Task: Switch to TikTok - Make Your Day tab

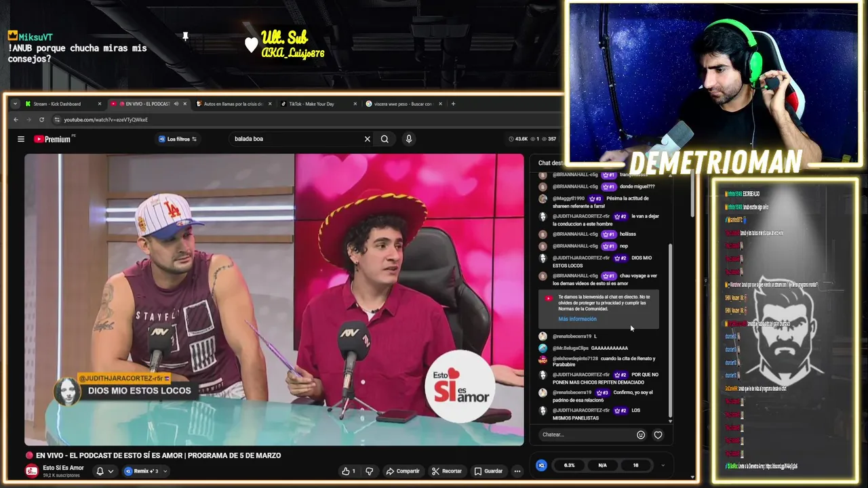Action: (319, 104)
